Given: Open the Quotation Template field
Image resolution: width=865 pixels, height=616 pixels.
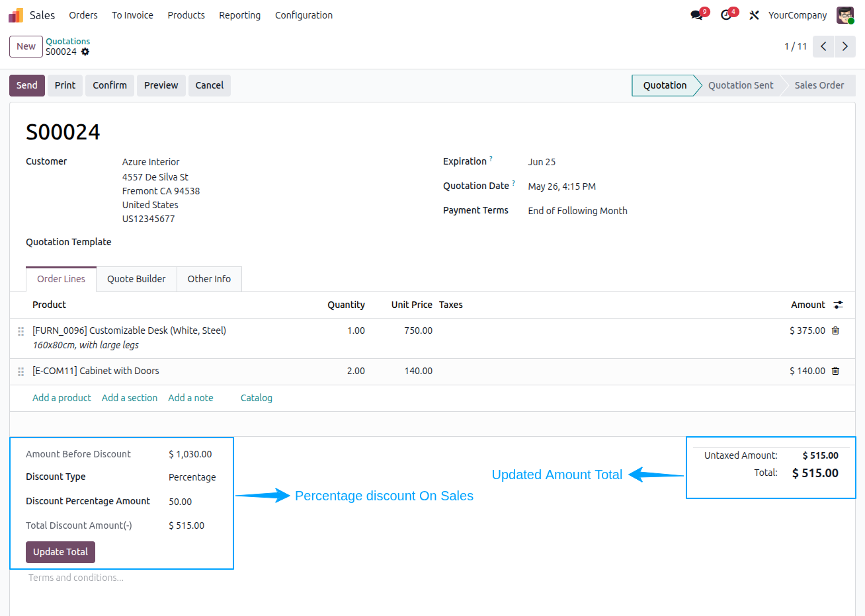Looking at the screenshot, I should point(69,242).
